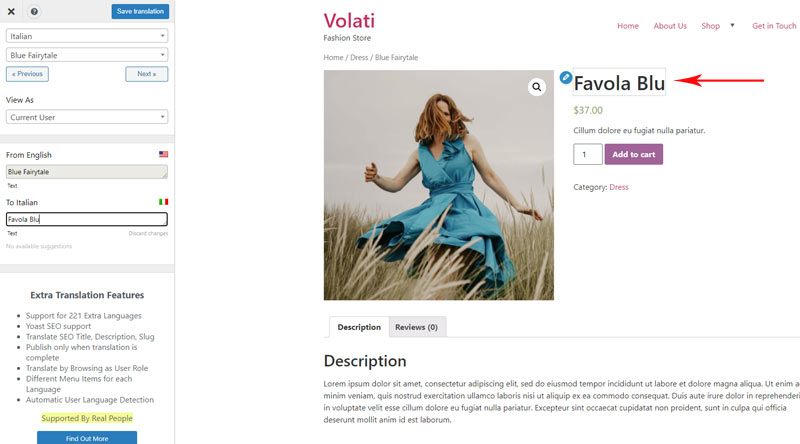Open the Italian language dropdown
Screen dimensions: 800x444
point(87,36)
